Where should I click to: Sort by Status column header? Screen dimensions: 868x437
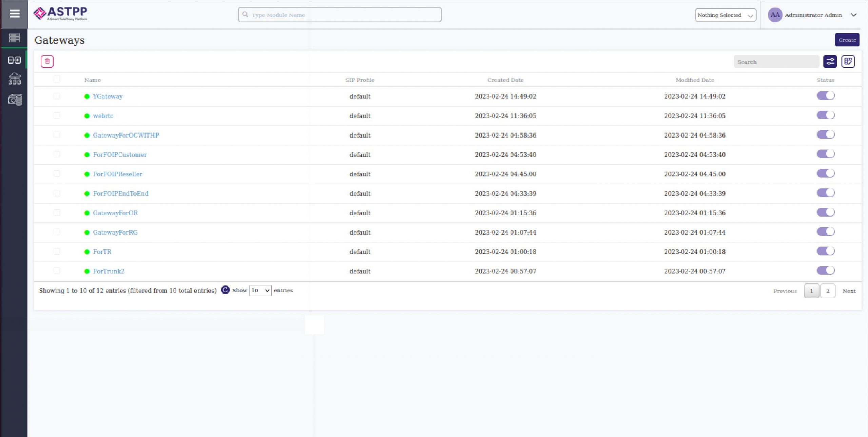tap(825, 80)
